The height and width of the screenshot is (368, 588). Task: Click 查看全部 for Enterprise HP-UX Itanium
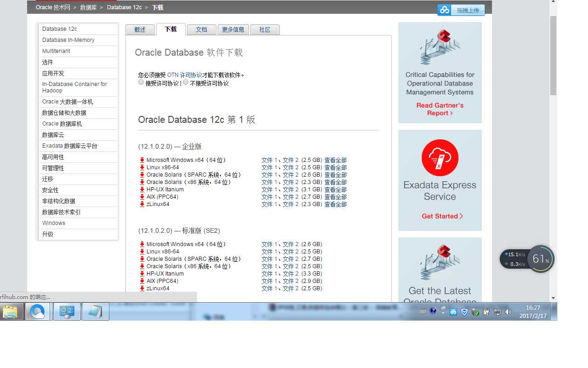click(x=335, y=190)
